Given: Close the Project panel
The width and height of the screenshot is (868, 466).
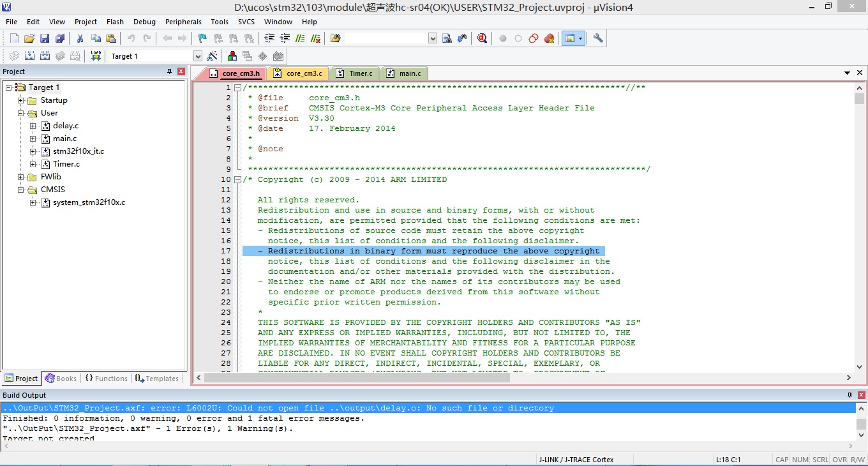Looking at the screenshot, I should [181, 71].
